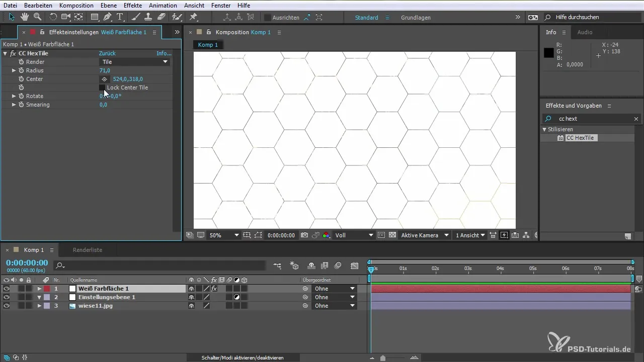
Task: Open the Render Tile dropdown
Action: (x=134, y=62)
